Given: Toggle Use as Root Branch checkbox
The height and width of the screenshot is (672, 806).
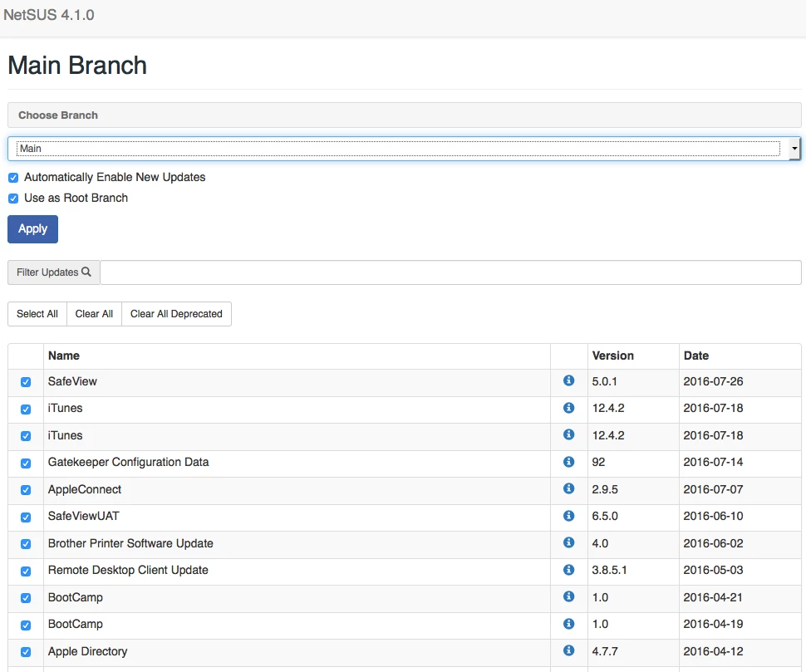Looking at the screenshot, I should 13,199.
